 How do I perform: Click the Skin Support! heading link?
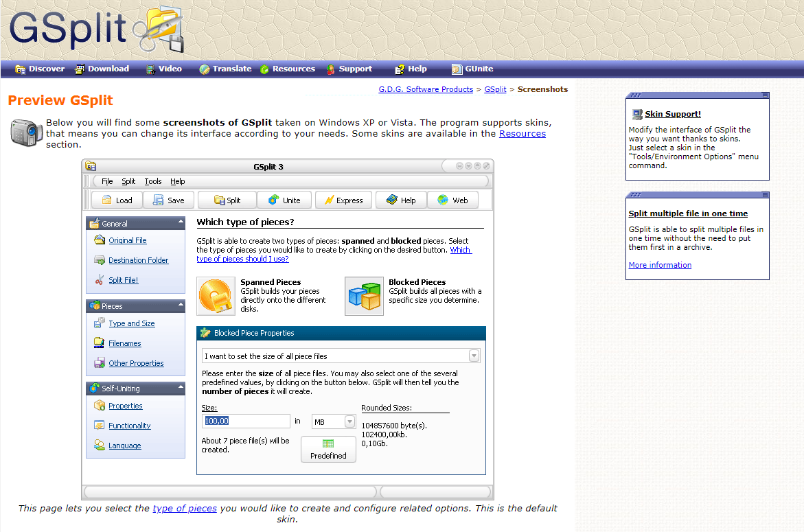(x=673, y=114)
